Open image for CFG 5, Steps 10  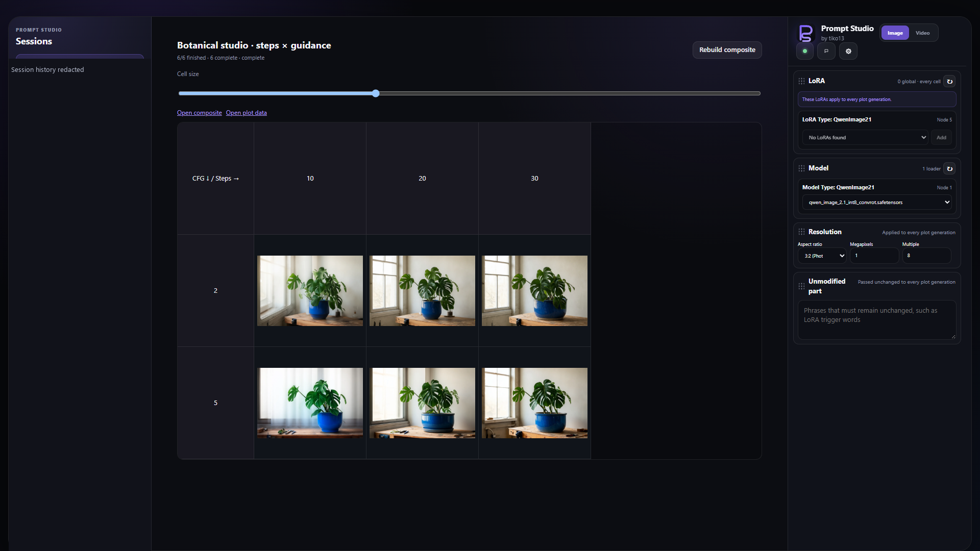(x=310, y=403)
